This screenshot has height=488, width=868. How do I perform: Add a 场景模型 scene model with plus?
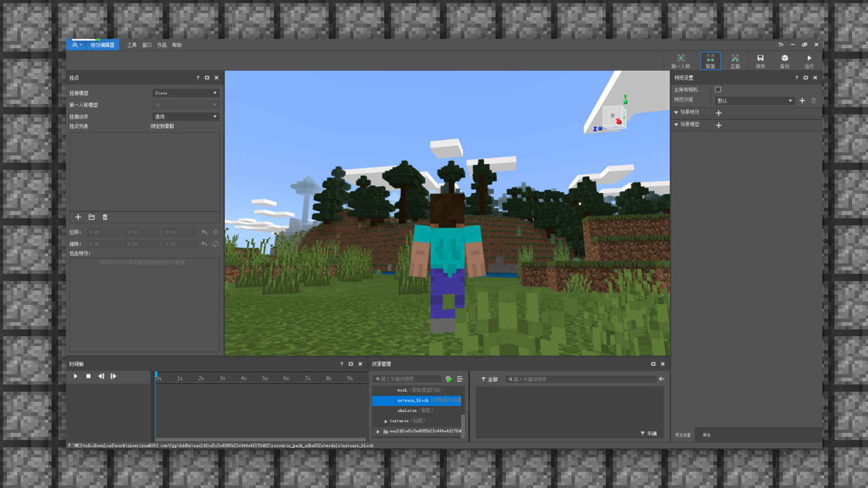click(718, 125)
